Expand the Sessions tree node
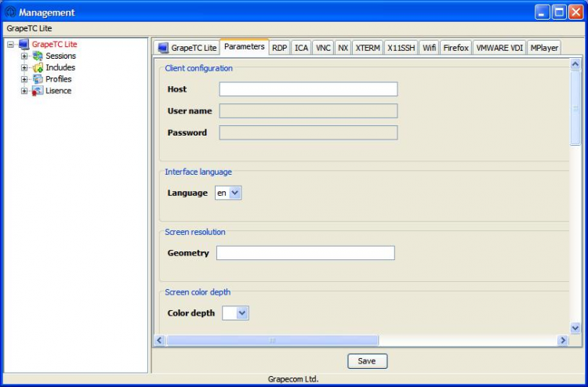This screenshot has width=588, height=387. 24,56
